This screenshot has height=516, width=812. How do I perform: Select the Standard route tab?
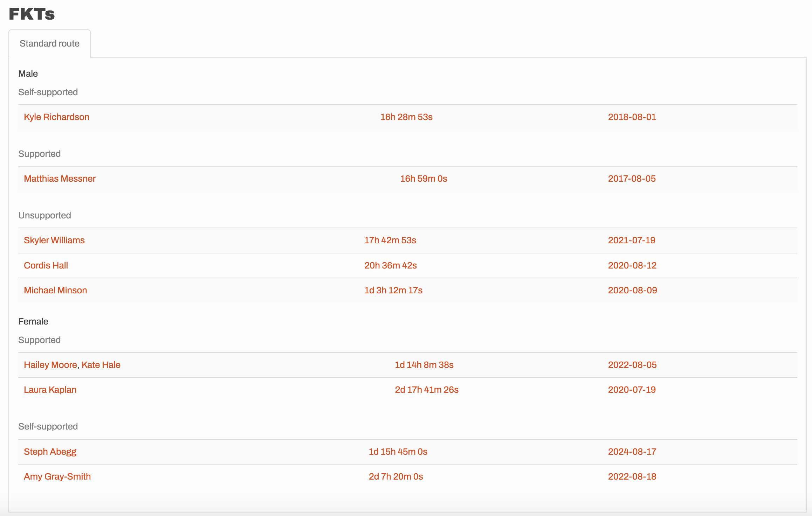pyautogui.click(x=49, y=43)
